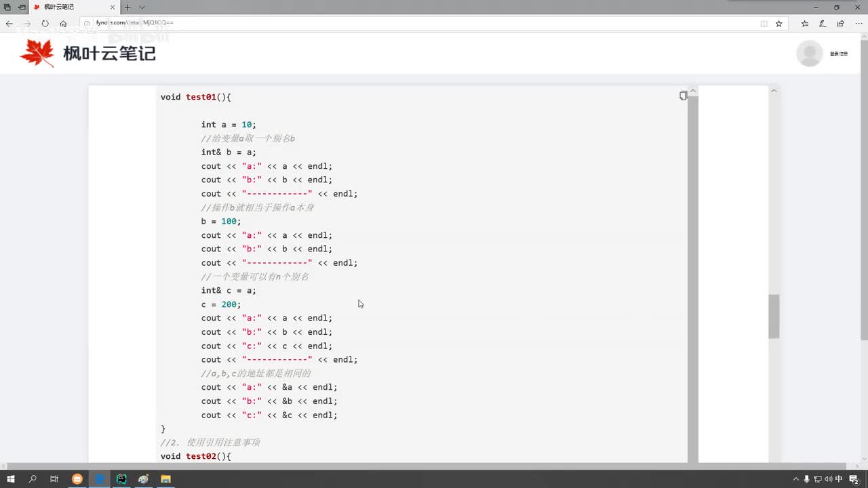This screenshot has width=868, height=488.
Task: View site information icon in address bar
Action: pos(87,23)
